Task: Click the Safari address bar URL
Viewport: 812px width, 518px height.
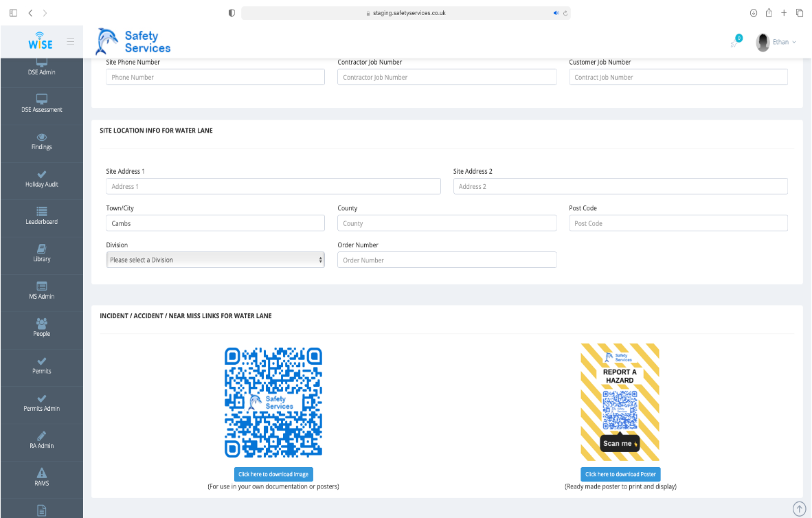Action: 409,13
